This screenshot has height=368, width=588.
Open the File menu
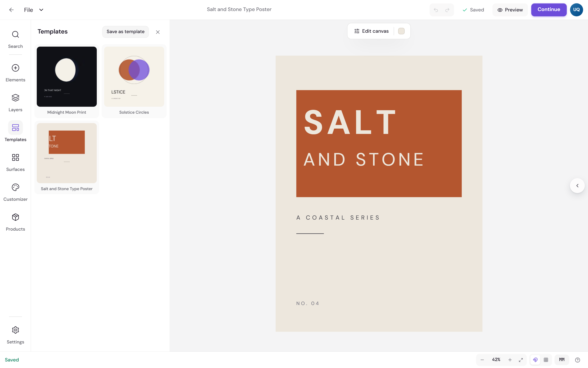click(28, 10)
